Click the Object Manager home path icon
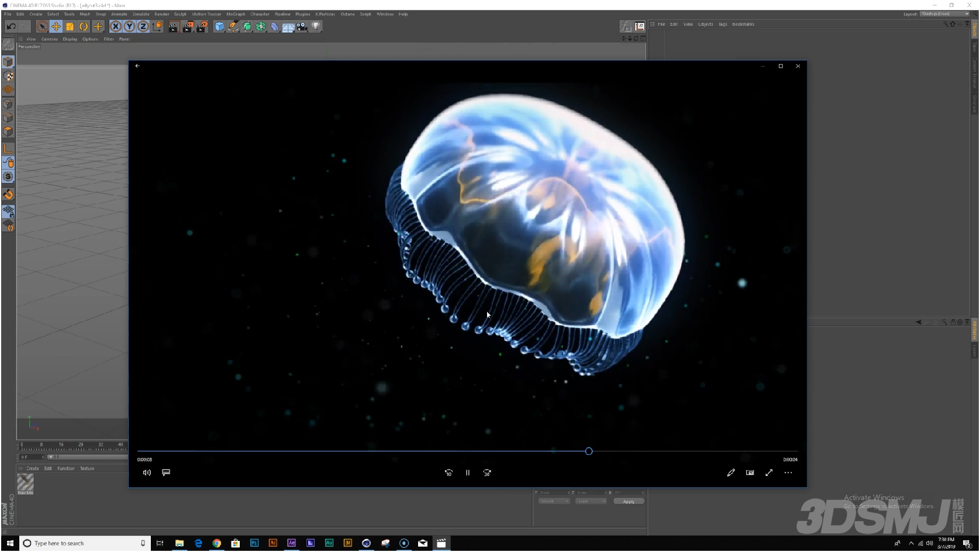 point(953,24)
